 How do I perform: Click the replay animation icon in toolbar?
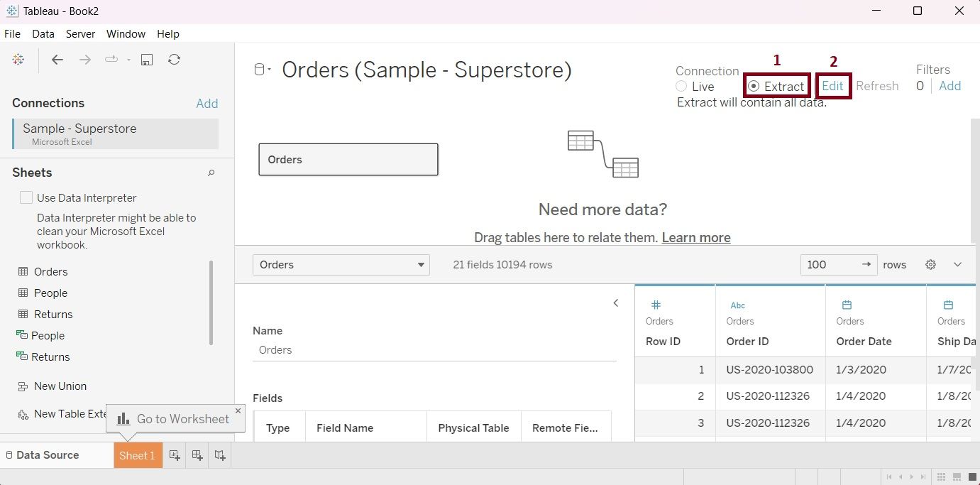pos(111,60)
